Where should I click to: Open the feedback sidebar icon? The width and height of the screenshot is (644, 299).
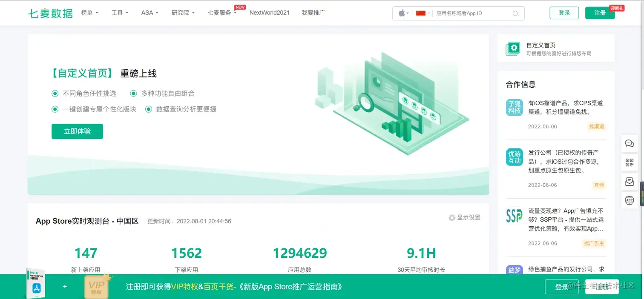(630, 182)
